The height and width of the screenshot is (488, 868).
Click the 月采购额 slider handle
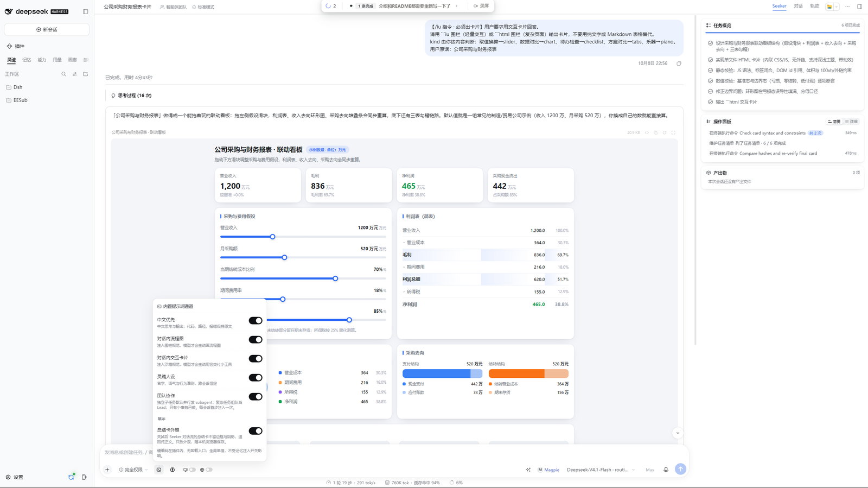pyautogui.click(x=284, y=257)
